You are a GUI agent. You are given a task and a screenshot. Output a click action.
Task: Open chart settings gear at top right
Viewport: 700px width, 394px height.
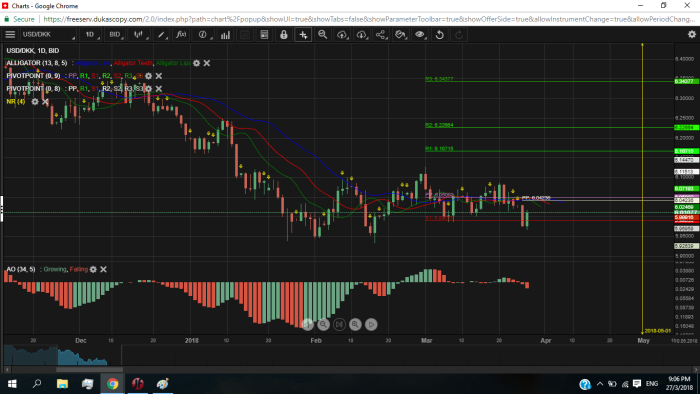click(x=692, y=34)
